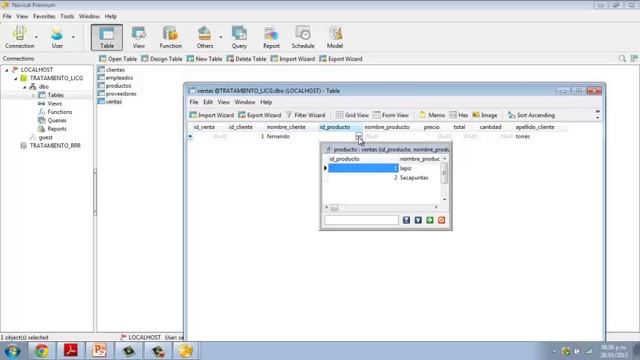The image size is (640, 360).
Task: Collapse the dbo schema node
Action: (25, 87)
